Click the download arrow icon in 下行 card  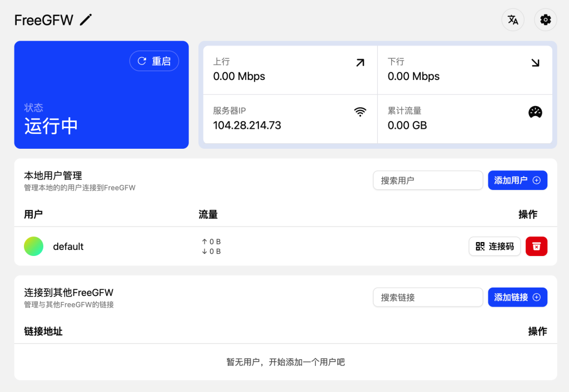point(535,63)
